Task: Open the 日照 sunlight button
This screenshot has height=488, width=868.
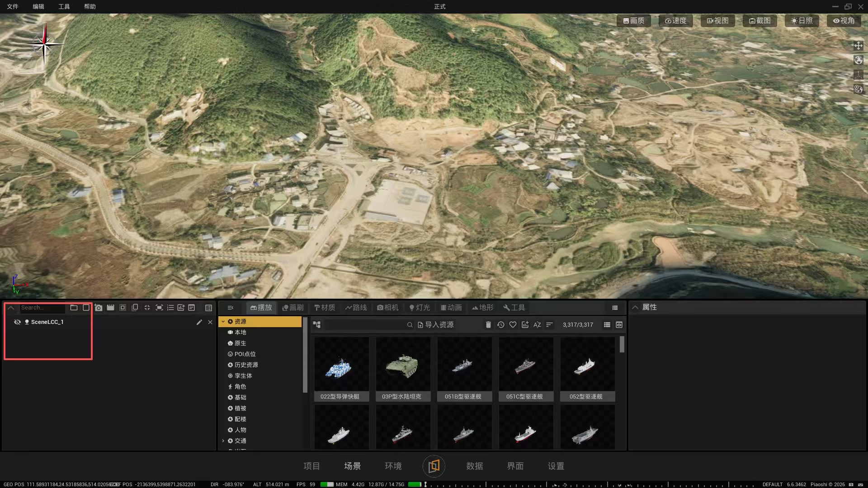Action: [802, 21]
